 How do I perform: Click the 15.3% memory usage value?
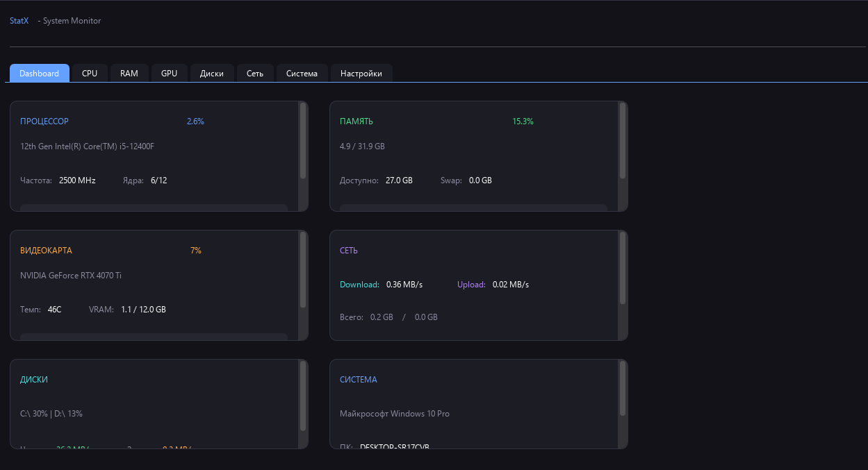pyautogui.click(x=523, y=121)
